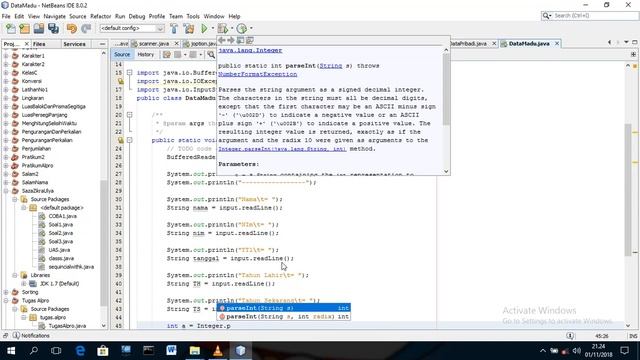Image resolution: width=640 pixels, height=360 pixels.
Task: Open File Explorer from taskbar
Action: pos(194,351)
